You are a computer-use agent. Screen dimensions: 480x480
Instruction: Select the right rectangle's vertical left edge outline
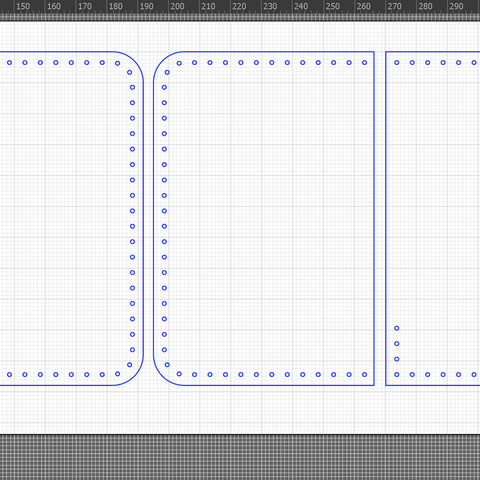[x=386, y=218]
